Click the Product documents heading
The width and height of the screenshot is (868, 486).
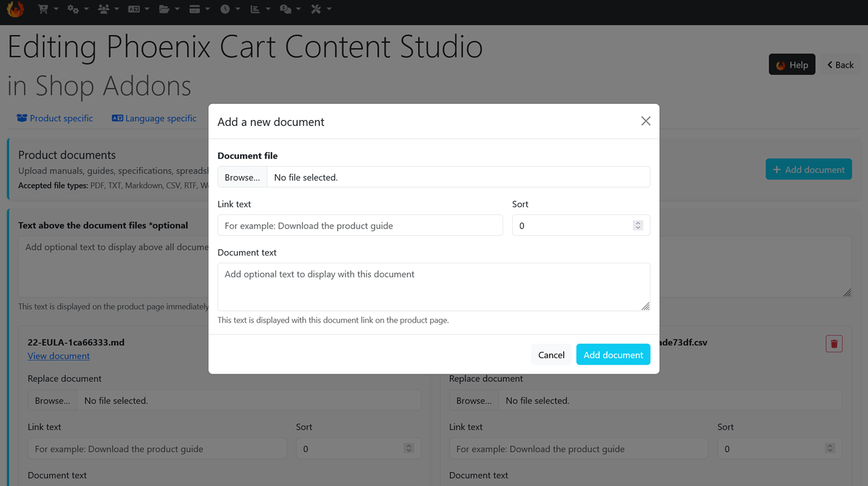[x=67, y=155]
